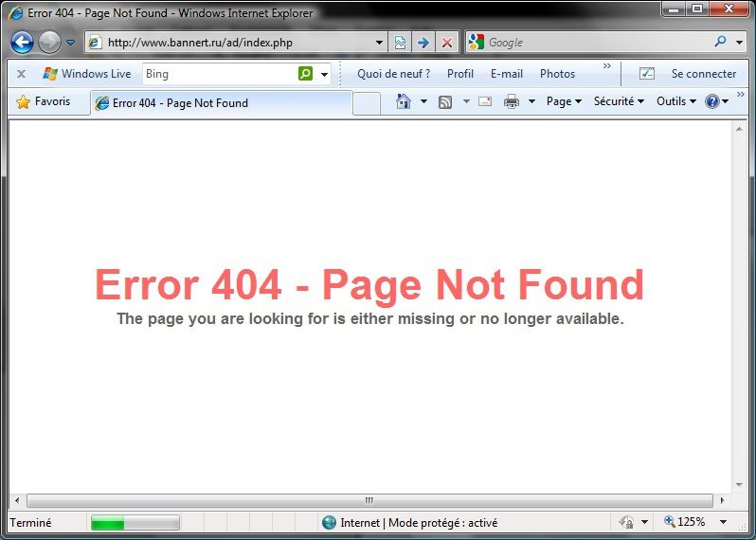Click the Read mail envelope icon

pos(485,101)
